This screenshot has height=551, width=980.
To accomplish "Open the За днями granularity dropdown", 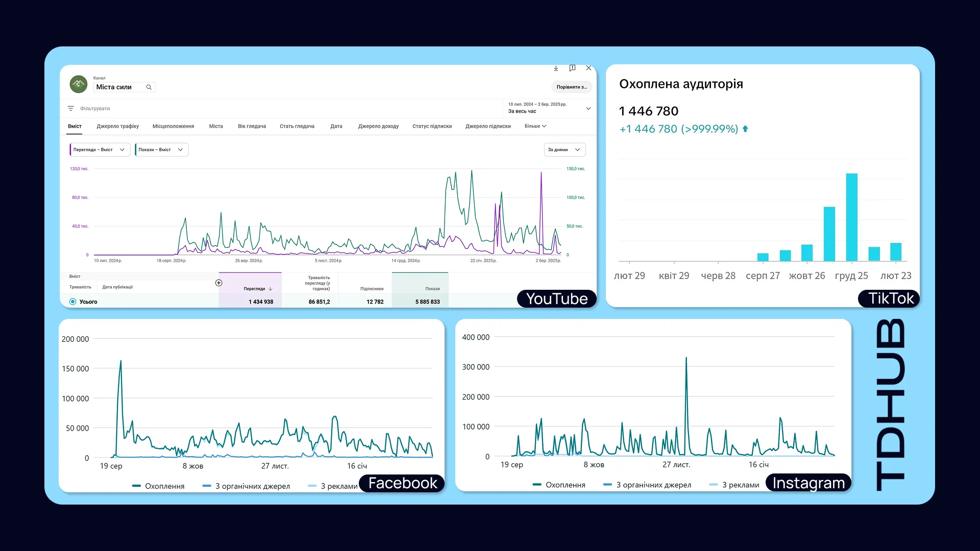I will [565, 149].
